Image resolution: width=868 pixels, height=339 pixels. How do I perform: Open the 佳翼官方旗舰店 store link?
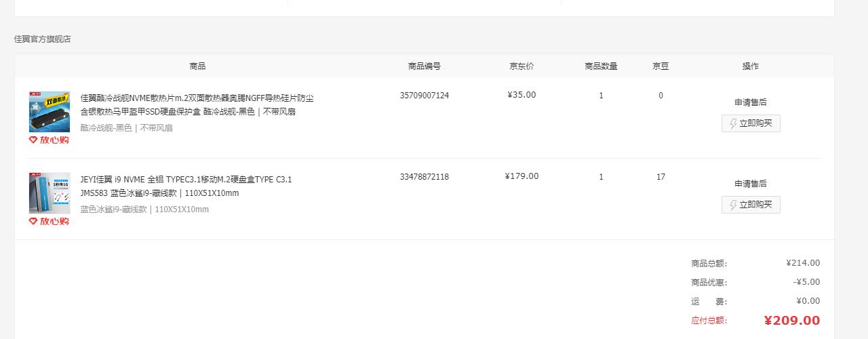42,39
